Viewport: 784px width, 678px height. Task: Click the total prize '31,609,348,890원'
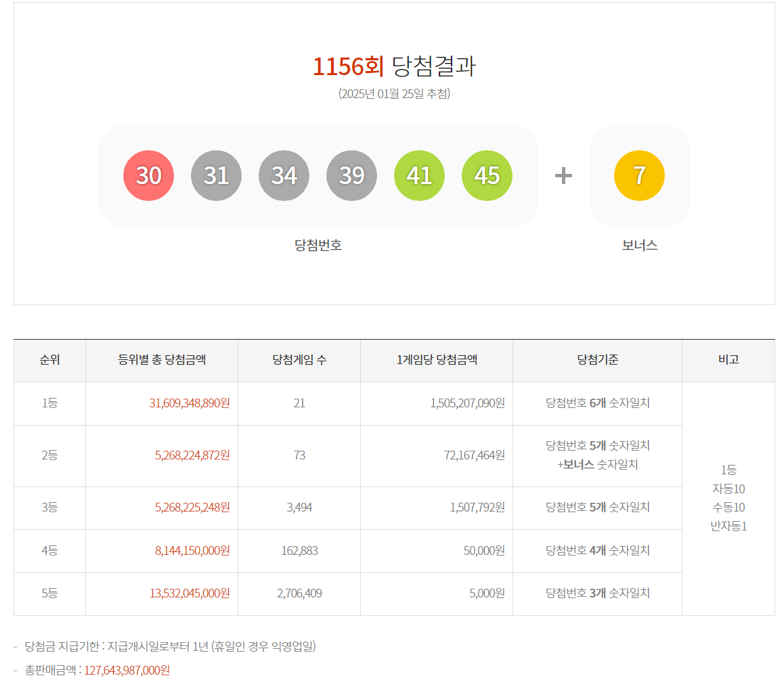pyautogui.click(x=189, y=403)
